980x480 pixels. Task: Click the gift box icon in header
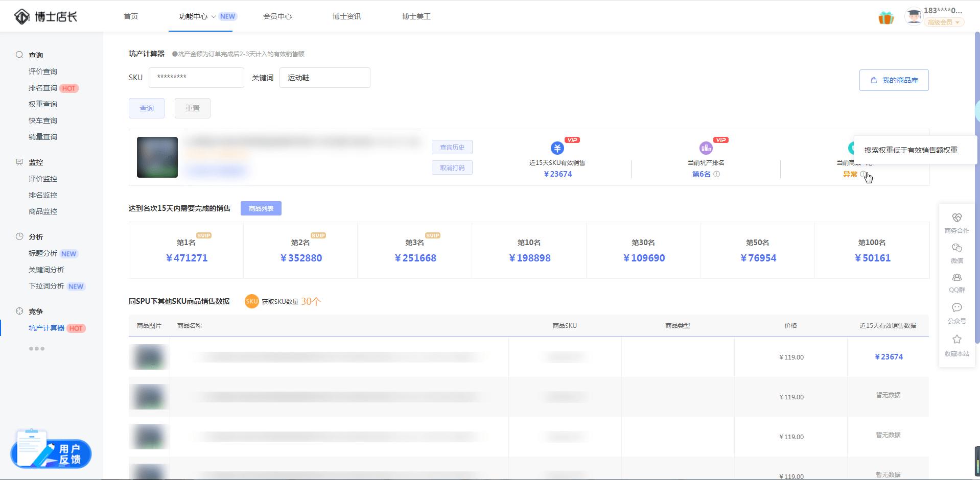coord(886,18)
